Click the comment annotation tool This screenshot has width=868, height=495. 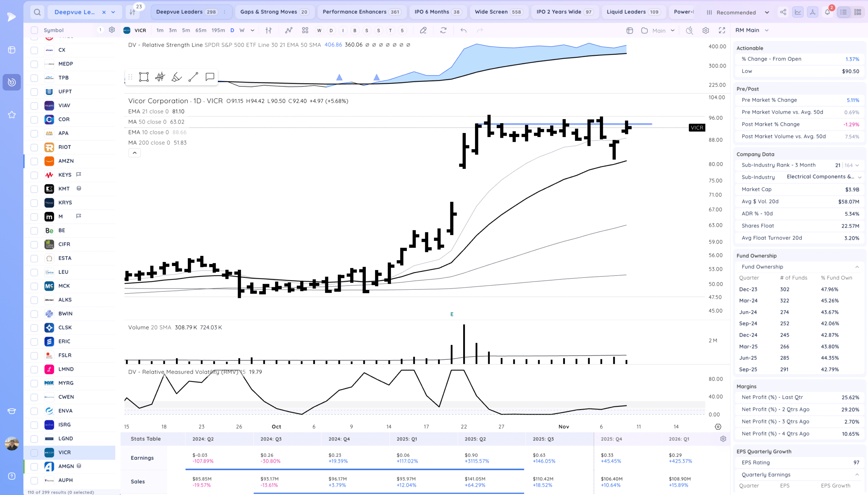coord(210,77)
